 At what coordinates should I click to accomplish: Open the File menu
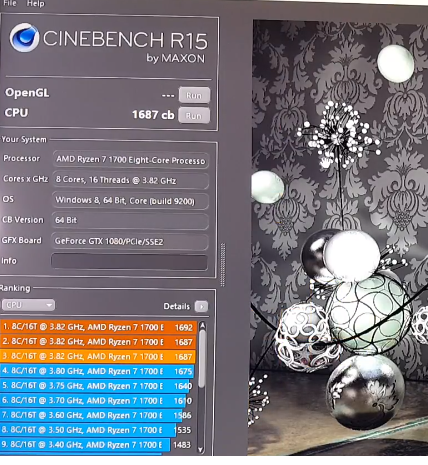10,3
